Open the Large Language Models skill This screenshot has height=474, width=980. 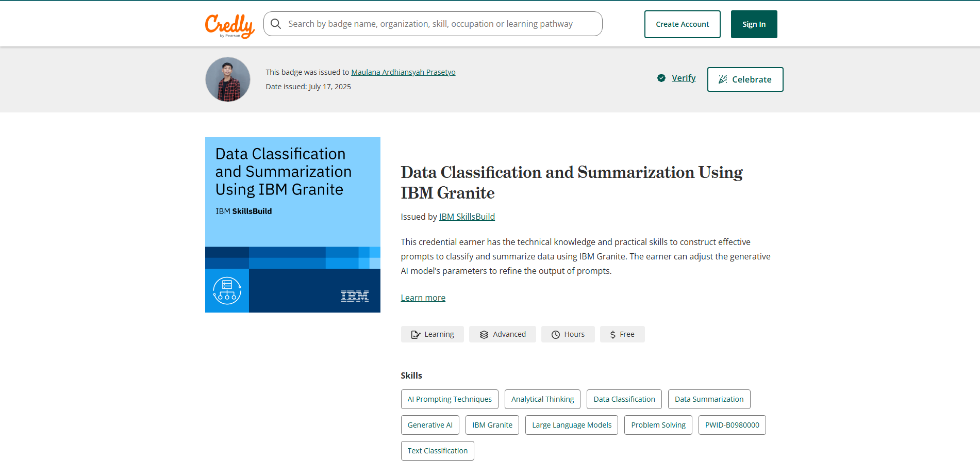click(572, 425)
